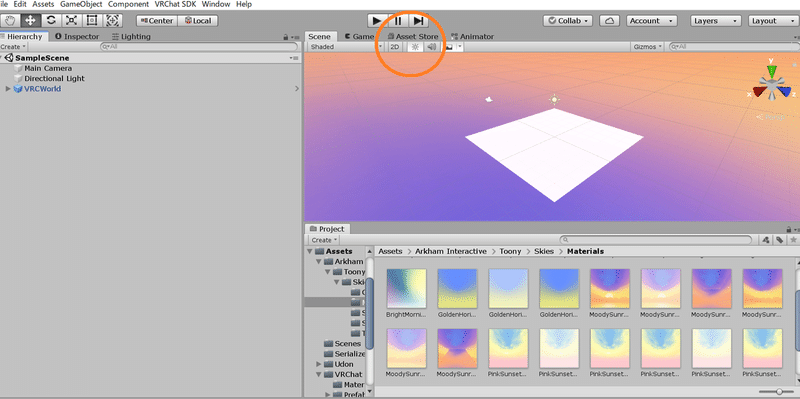Expand the Udon folder arrow

(319, 364)
